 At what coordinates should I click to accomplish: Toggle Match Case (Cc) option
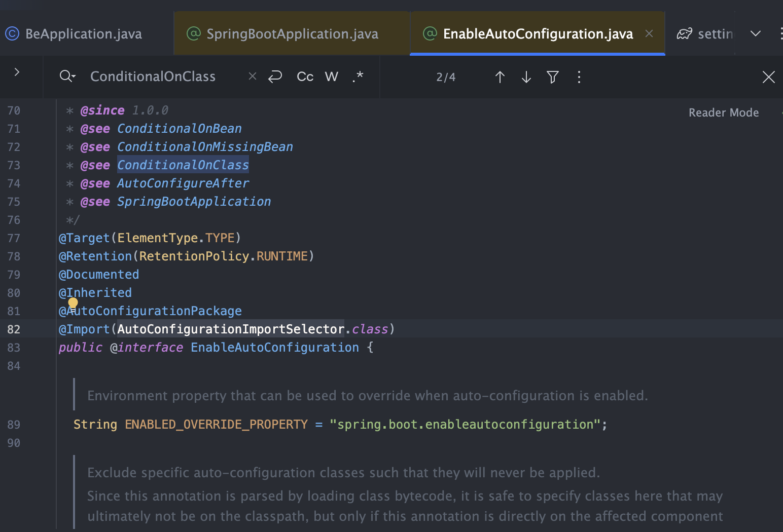point(305,77)
